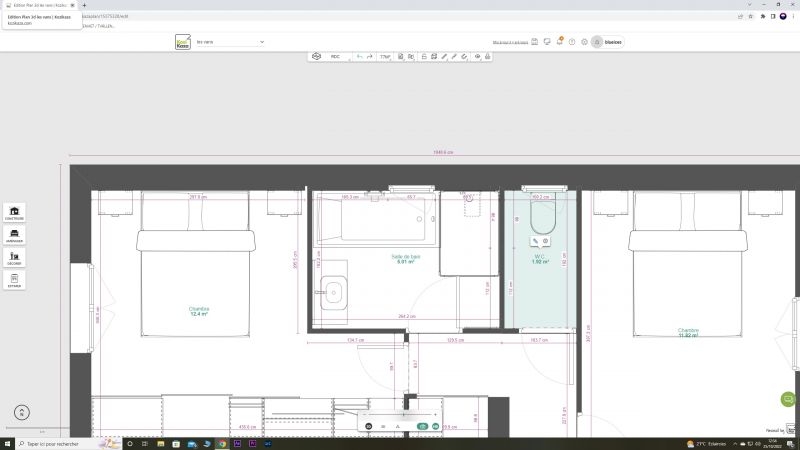Click the zoom out minus button
The image size is (800, 450).
[x=364, y=414]
